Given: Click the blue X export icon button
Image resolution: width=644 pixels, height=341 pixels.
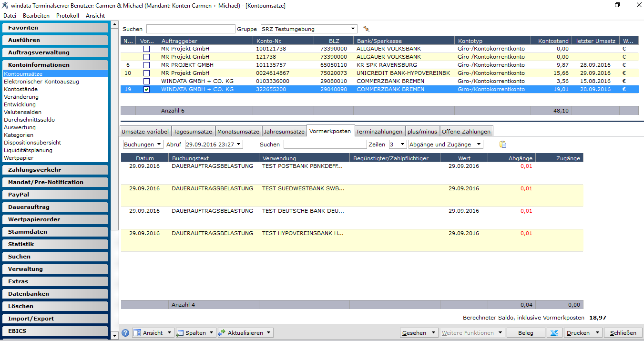Looking at the screenshot, I should pyautogui.click(x=554, y=333).
